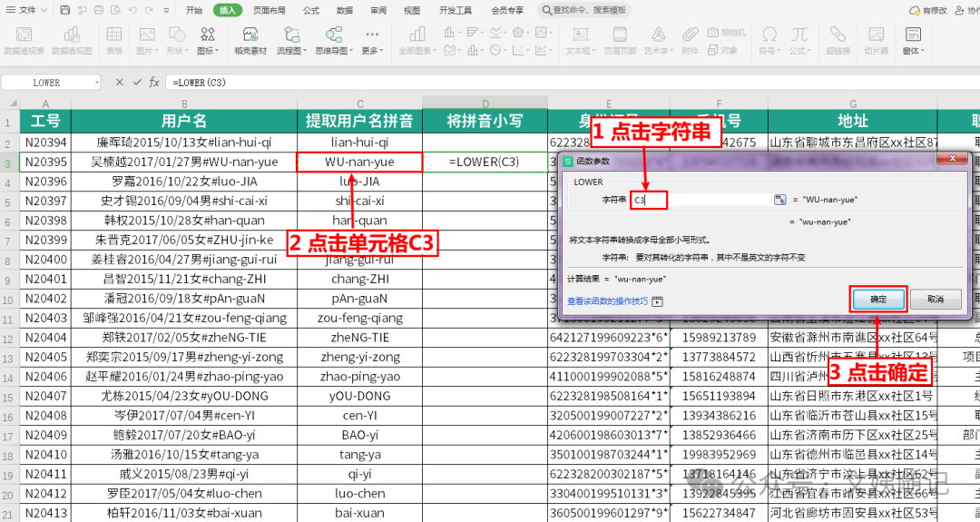Click 确定 in the function arguments dialog
Image resolution: width=980 pixels, height=522 pixels.
tap(878, 299)
